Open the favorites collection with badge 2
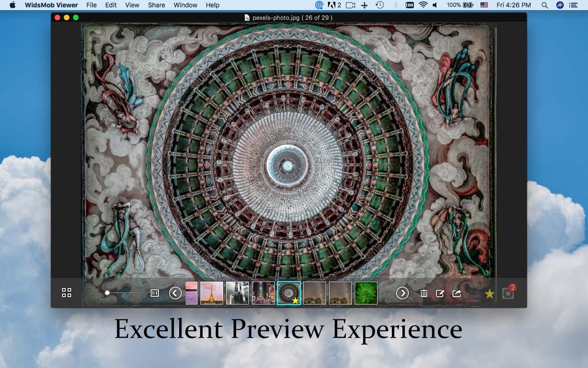This screenshot has width=588, height=368. pos(508,293)
